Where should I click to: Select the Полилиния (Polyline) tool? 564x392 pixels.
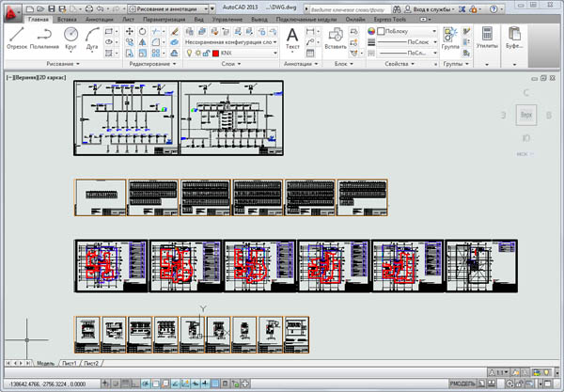(x=44, y=37)
